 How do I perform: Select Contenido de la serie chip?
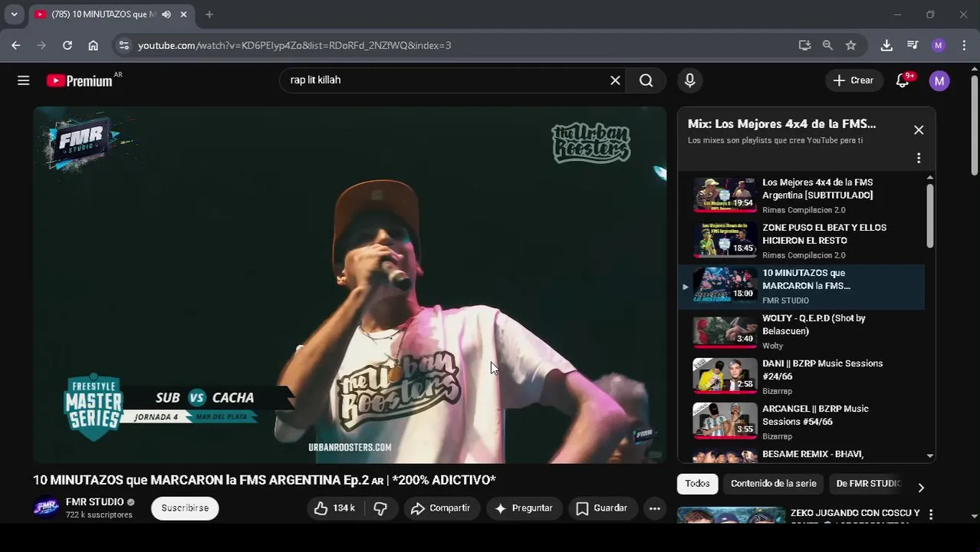click(774, 484)
